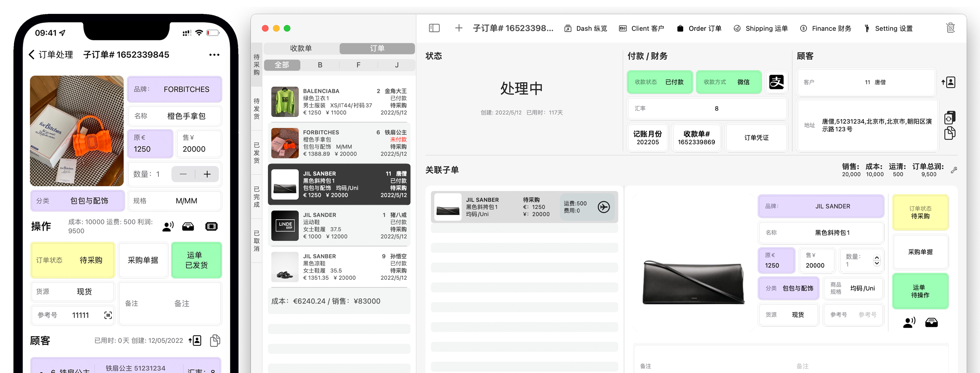Tap the back arrow to 订单处理

[x=32, y=55]
